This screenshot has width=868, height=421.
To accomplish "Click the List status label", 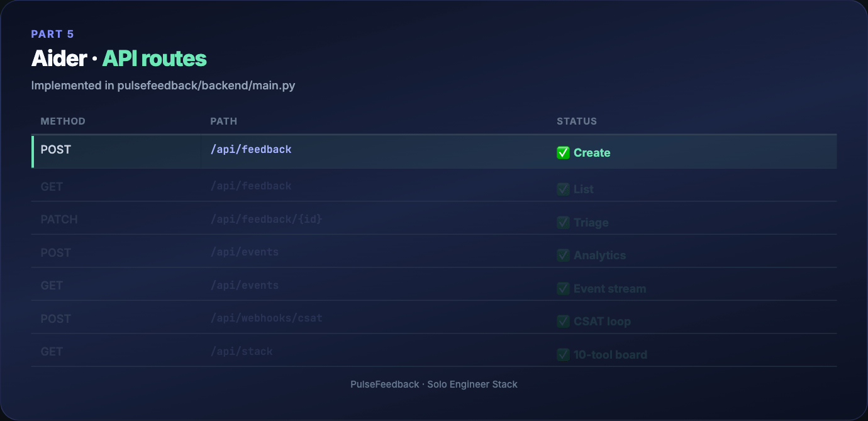I will pos(584,189).
